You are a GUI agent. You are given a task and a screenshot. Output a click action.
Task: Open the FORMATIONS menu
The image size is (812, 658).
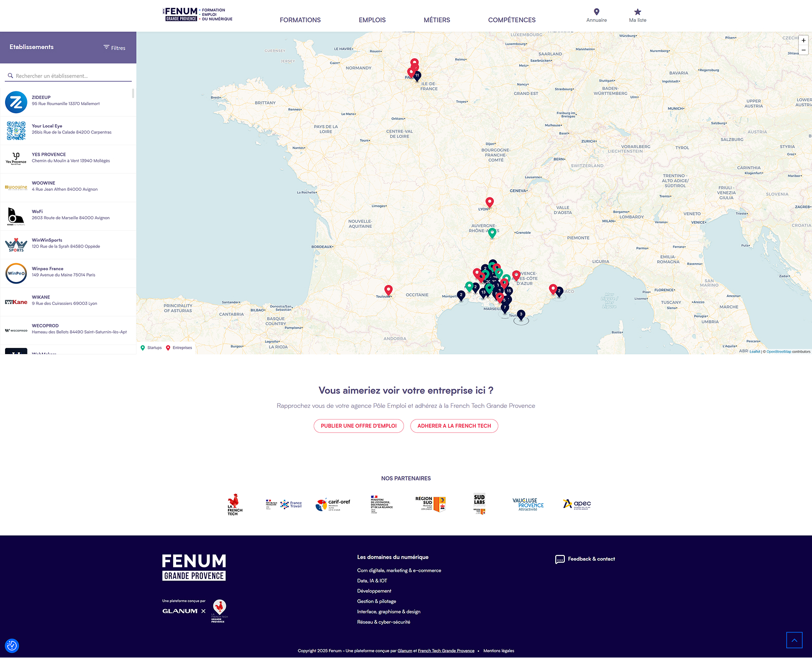coord(300,20)
